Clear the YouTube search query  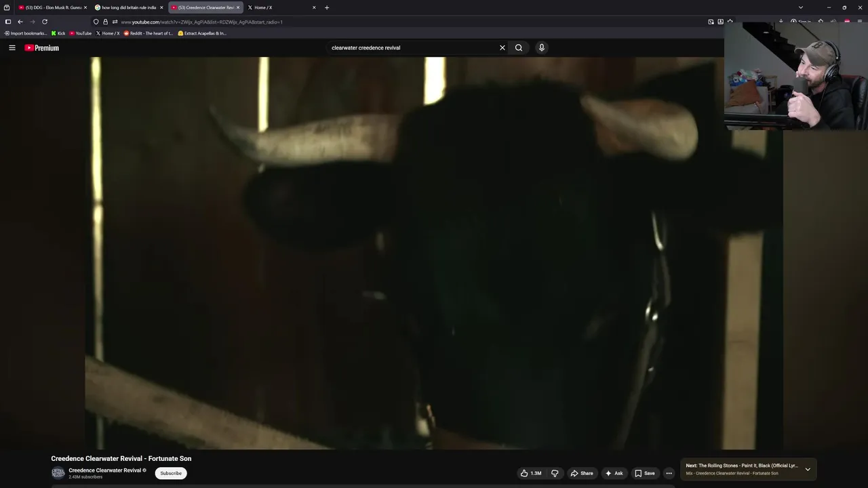[502, 47]
